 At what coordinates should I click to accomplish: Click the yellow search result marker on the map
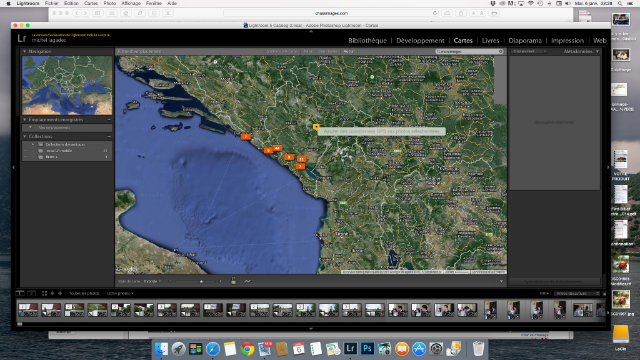coord(316,127)
